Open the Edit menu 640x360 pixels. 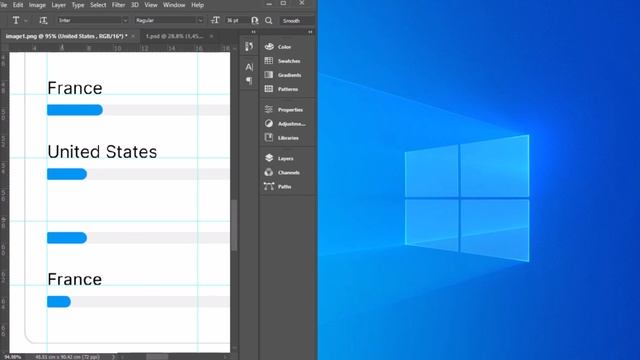pos(18,5)
